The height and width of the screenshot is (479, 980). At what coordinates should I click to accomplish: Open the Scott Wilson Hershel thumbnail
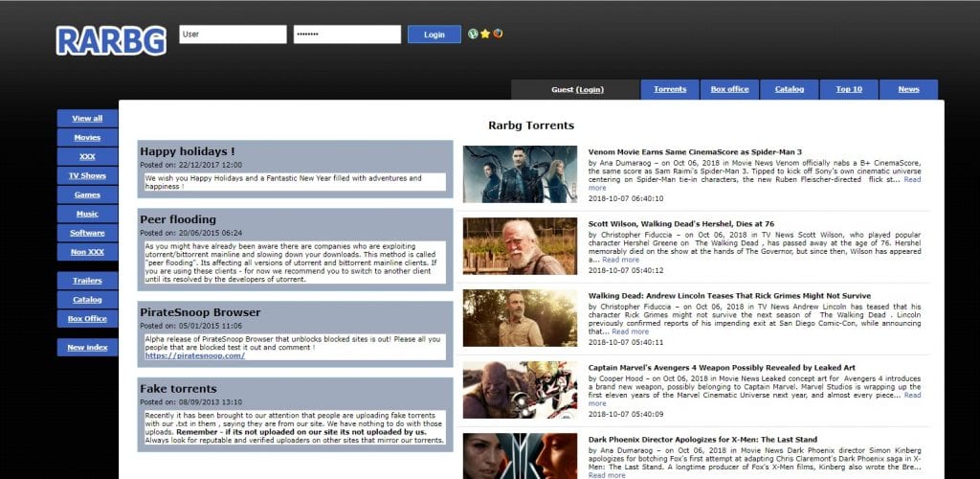point(520,246)
